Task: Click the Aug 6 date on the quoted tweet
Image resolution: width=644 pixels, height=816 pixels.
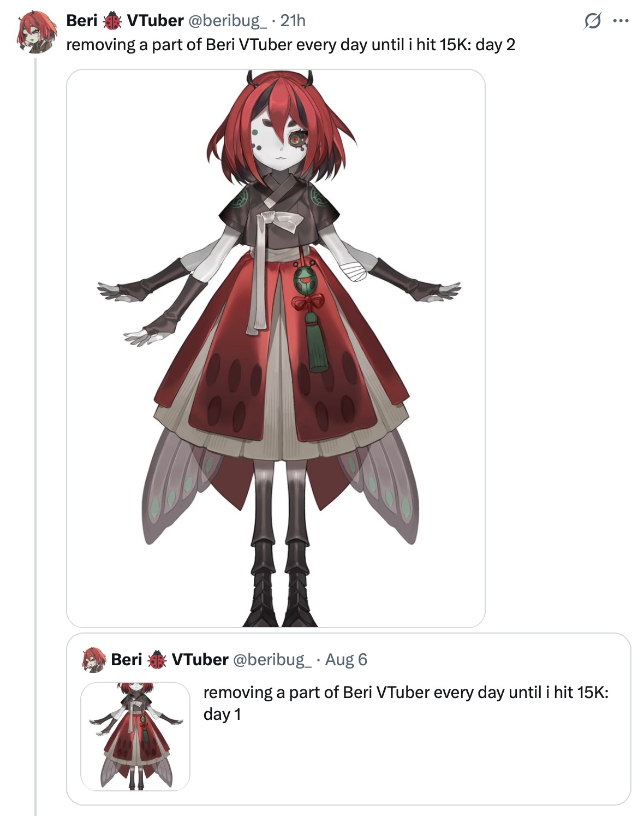Action: [346, 660]
